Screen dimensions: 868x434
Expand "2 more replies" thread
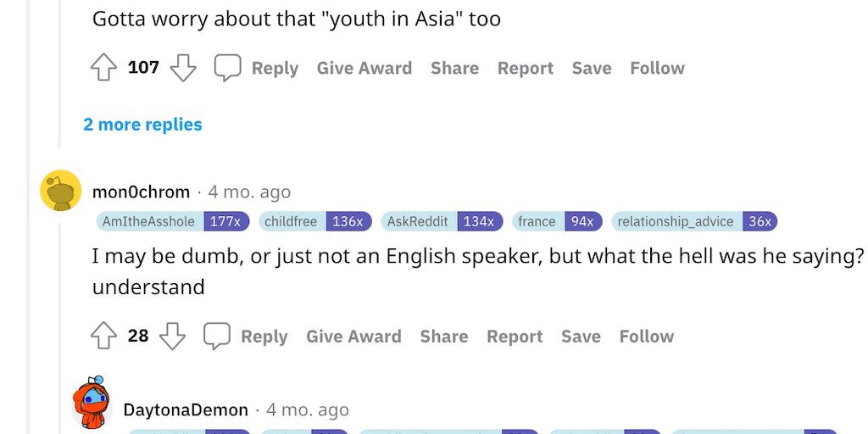[x=142, y=125]
